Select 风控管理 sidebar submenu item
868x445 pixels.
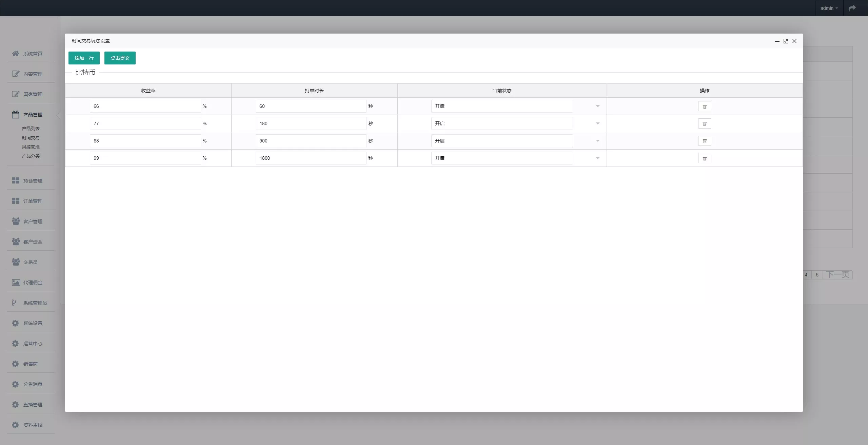31,147
